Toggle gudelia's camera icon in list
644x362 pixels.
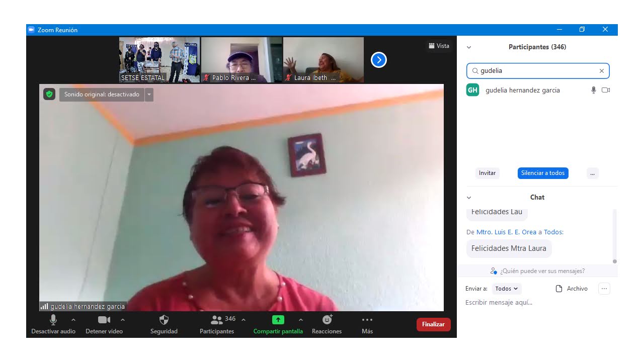pos(606,90)
